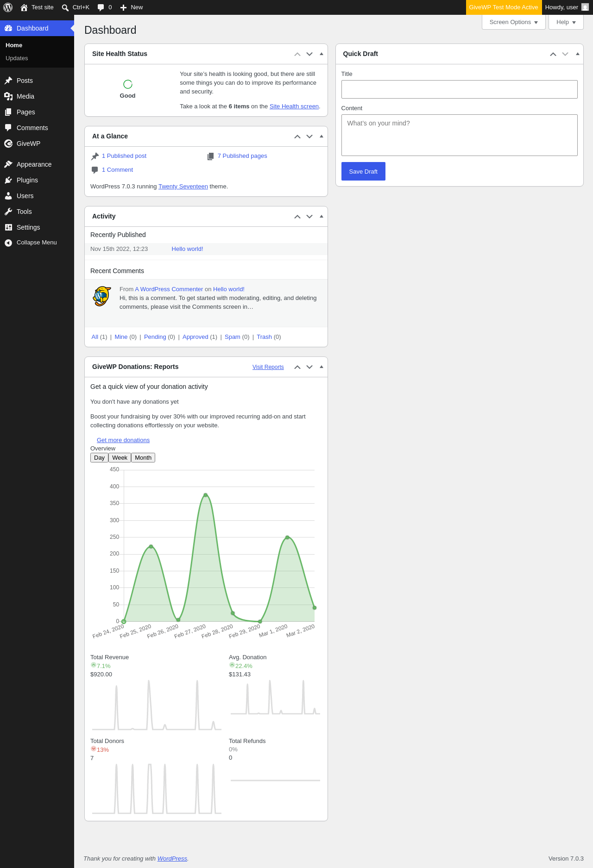
Task: Click the Posts pushpin icon in sidebar
Action: pos(8,81)
